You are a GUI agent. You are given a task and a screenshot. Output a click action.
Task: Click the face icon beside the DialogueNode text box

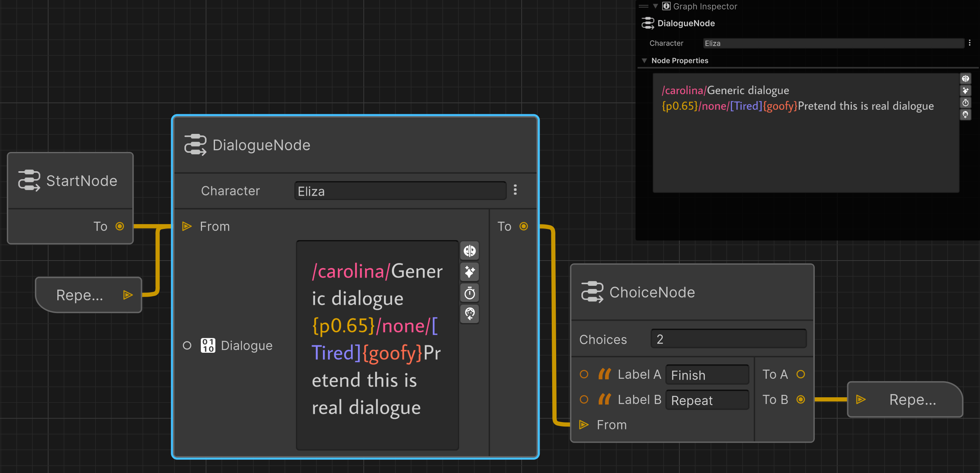470,313
